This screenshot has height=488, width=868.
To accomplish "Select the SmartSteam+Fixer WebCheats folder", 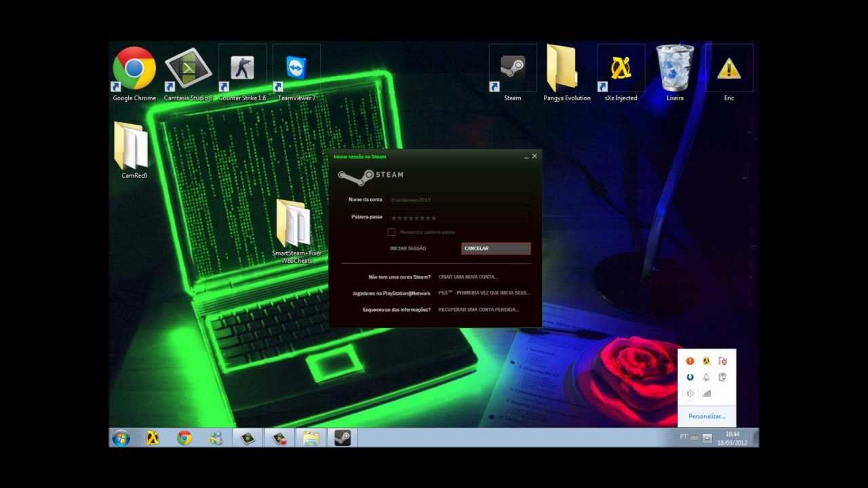I will (296, 232).
